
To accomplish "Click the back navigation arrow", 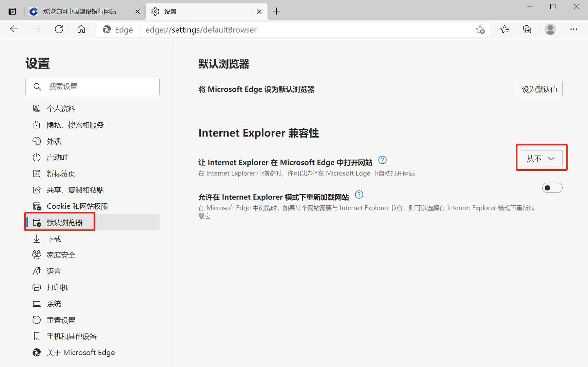I will point(14,29).
